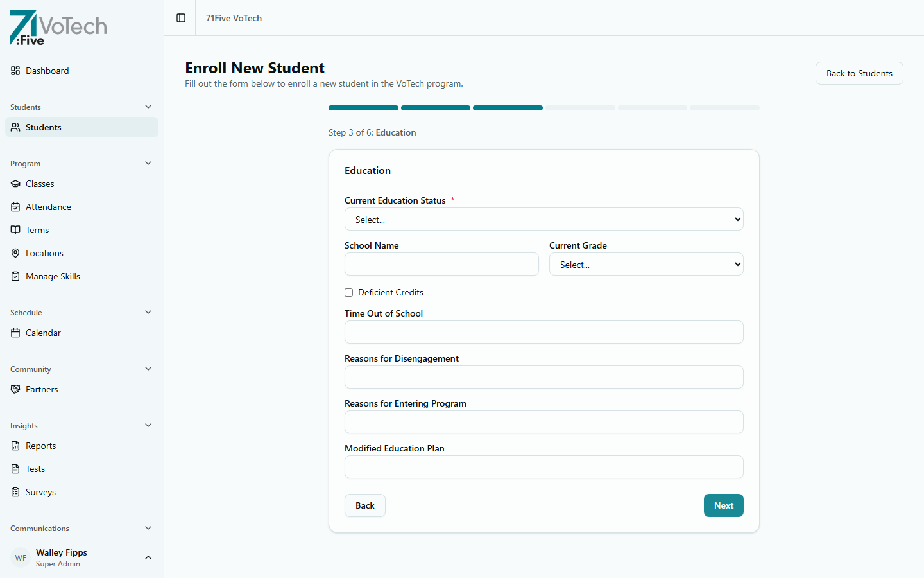924x578 pixels.
Task: Collapse the Walley Fipps account section
Action: click(148, 557)
